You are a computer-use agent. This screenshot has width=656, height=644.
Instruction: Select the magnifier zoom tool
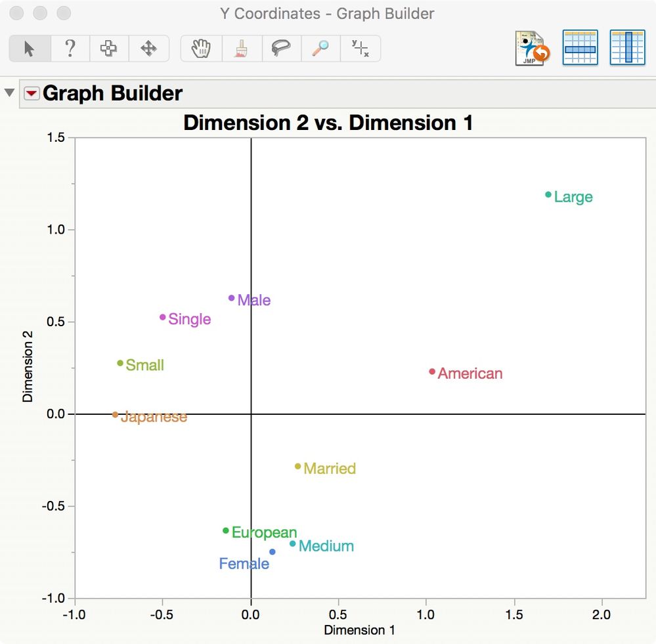320,49
